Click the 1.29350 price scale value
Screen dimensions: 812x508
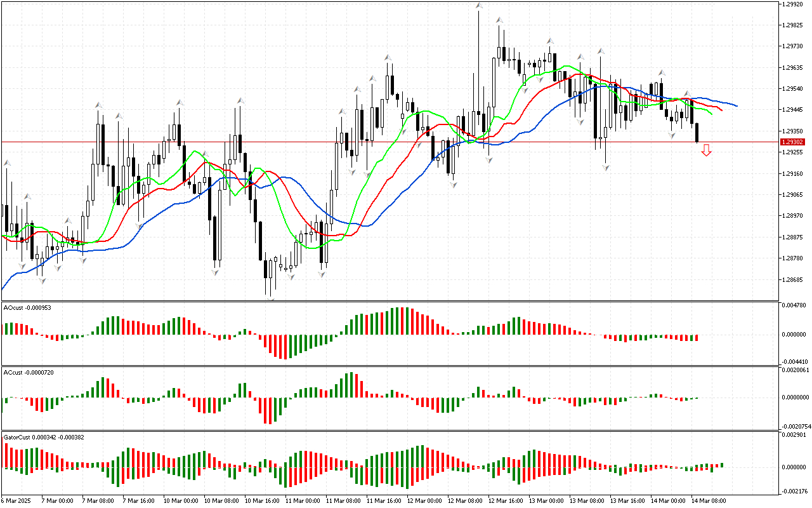[x=793, y=131]
